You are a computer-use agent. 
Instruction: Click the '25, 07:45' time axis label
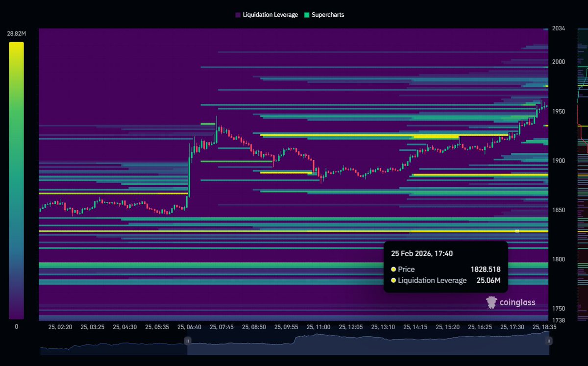point(221,326)
